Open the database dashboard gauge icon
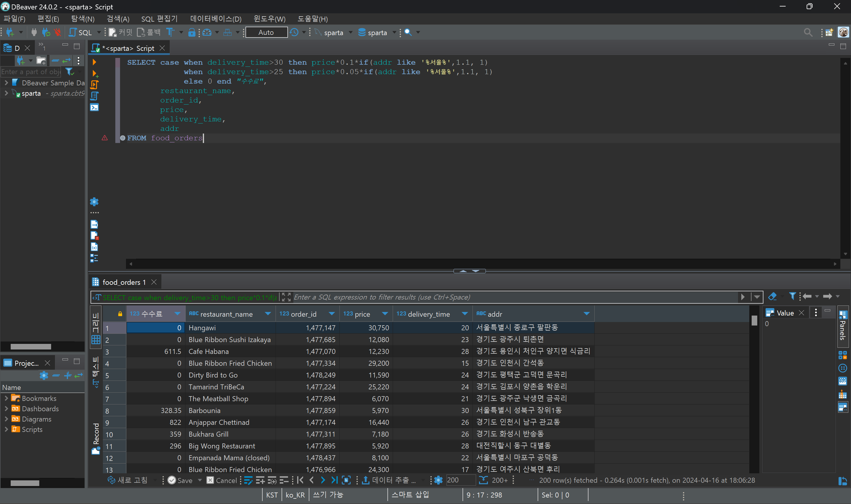 click(x=207, y=32)
